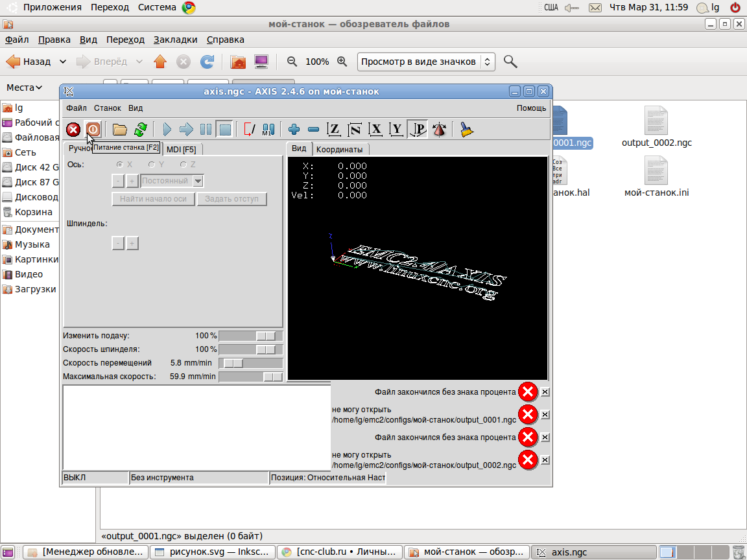Switch to top view with Z icon
The width and height of the screenshot is (747, 560).
point(334,130)
